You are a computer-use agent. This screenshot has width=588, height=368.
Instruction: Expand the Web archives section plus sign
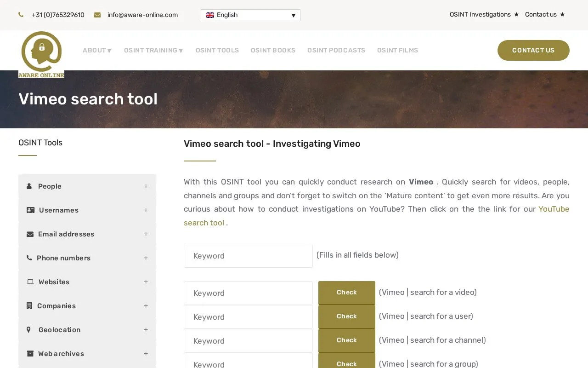pyautogui.click(x=146, y=354)
